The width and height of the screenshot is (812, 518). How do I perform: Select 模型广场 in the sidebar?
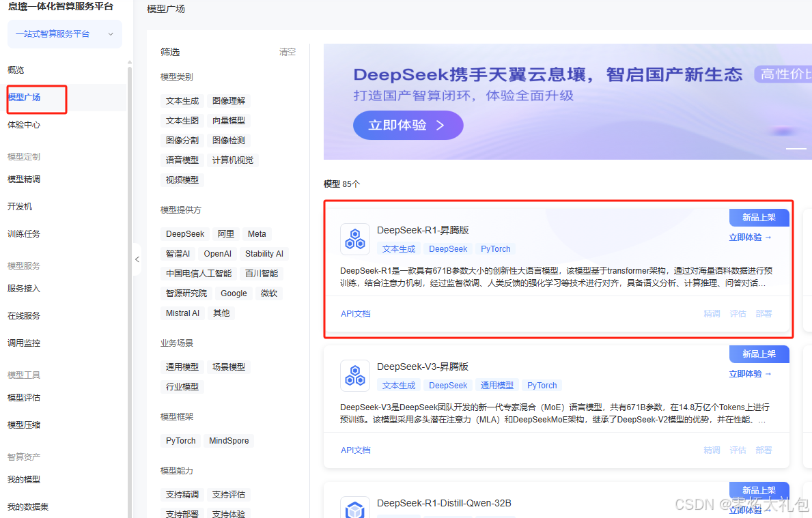(x=24, y=98)
